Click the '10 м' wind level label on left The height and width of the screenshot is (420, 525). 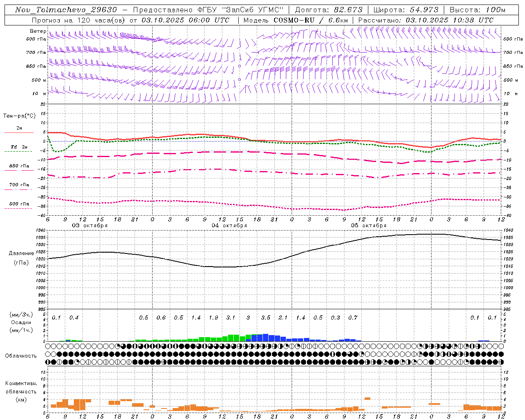click(x=39, y=94)
